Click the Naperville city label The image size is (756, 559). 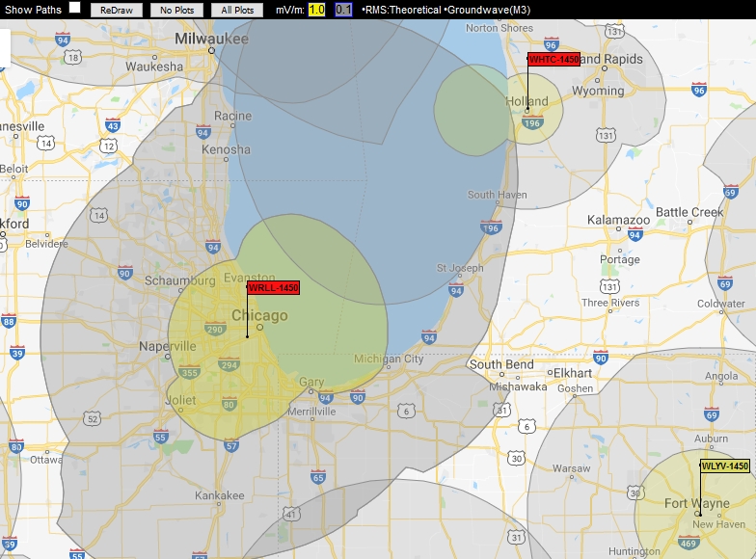(168, 346)
